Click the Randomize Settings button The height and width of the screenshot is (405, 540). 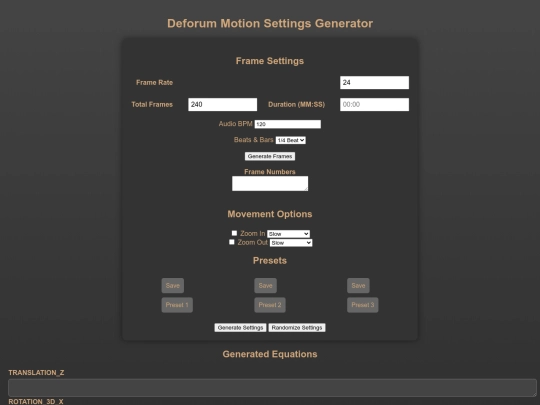(297, 328)
